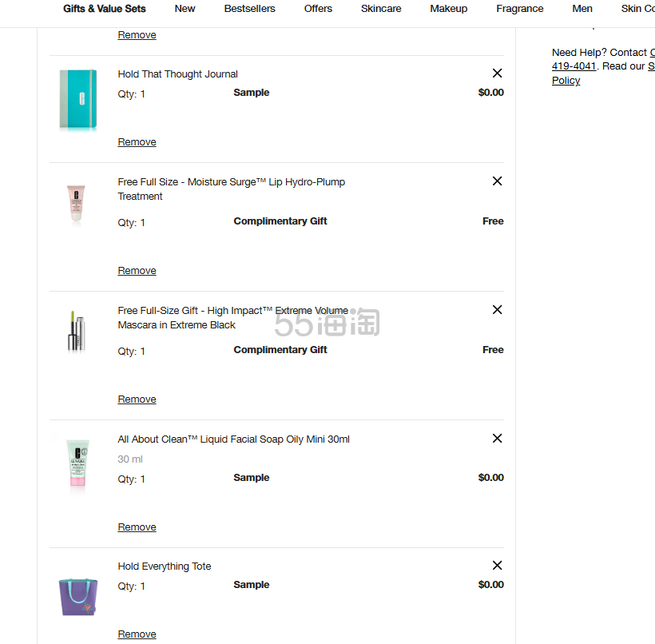
Task: Go to Bestsellers navigation item
Action: click(249, 9)
